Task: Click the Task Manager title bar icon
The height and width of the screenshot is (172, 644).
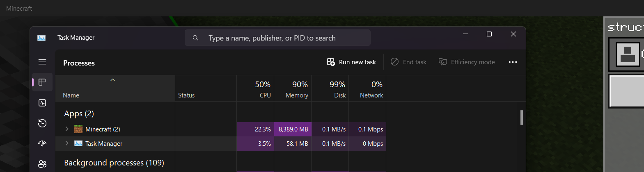Action: tap(41, 38)
